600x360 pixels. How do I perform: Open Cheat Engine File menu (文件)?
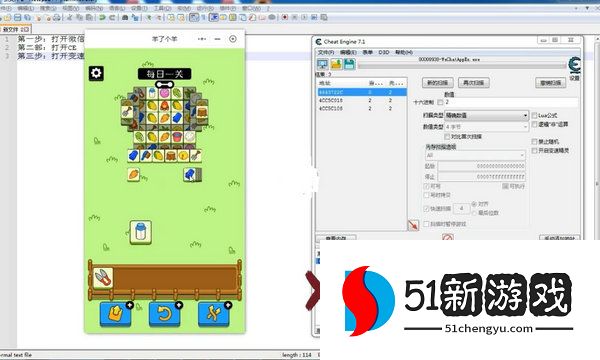326,52
